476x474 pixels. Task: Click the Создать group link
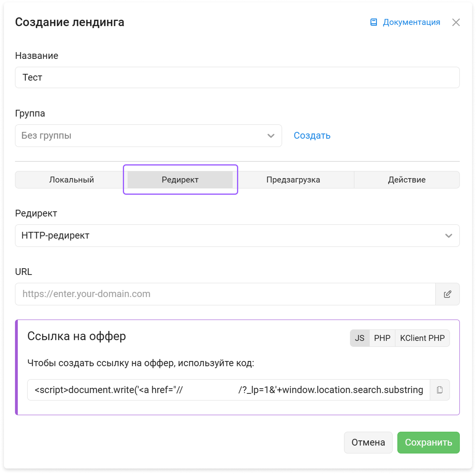click(312, 135)
